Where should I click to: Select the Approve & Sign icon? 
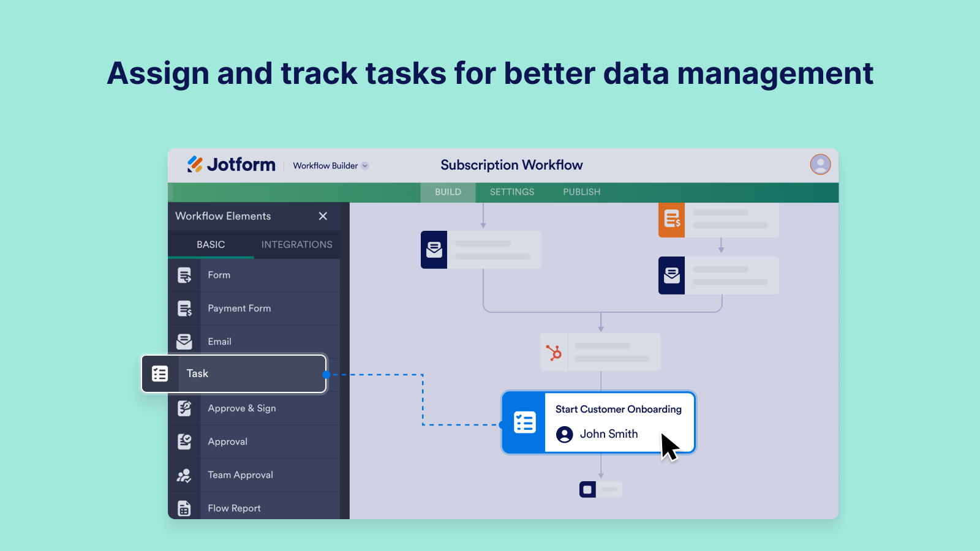click(184, 408)
